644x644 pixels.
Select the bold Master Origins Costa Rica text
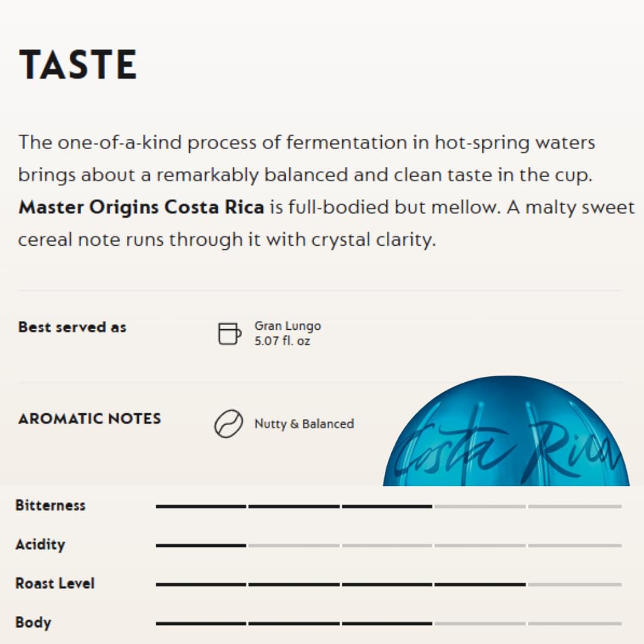141,208
